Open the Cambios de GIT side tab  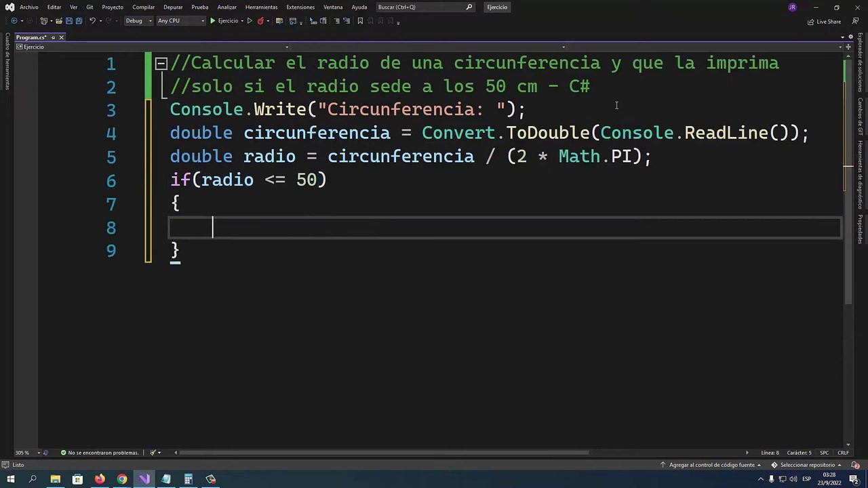coord(860,117)
